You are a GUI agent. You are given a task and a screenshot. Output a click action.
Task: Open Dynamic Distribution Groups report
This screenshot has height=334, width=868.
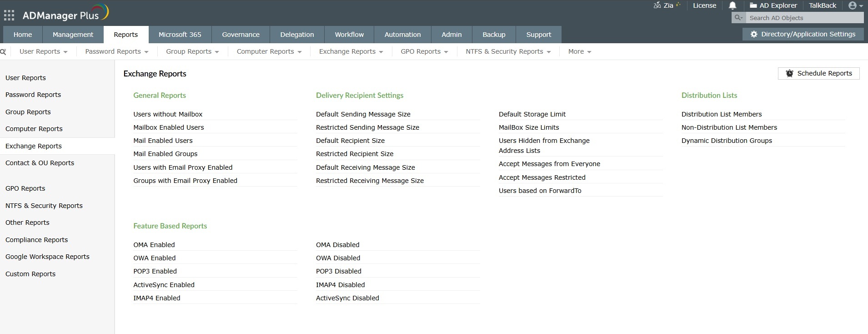click(x=727, y=141)
